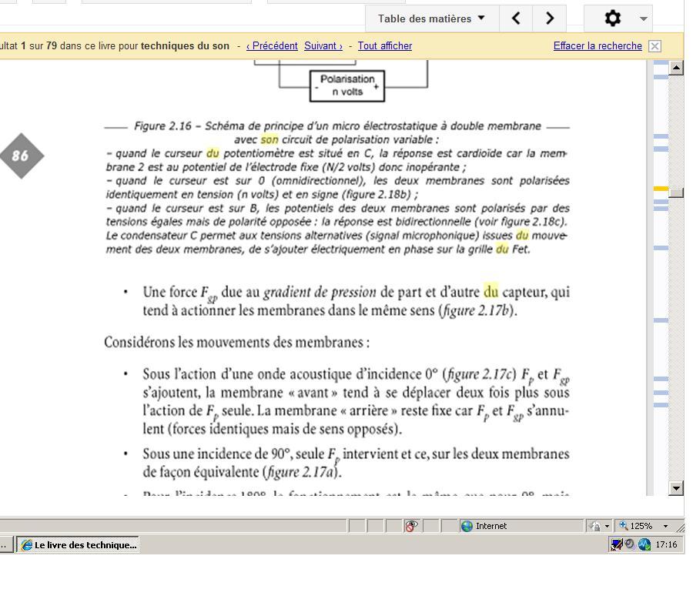Click the network monitor tray icon
Image resolution: width=693 pixels, height=616 pixels.
(616, 544)
